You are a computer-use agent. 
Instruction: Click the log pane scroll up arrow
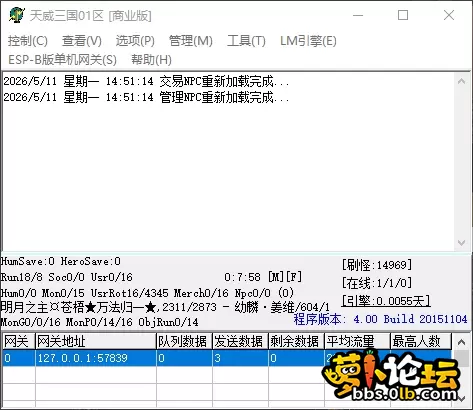tap(462, 81)
